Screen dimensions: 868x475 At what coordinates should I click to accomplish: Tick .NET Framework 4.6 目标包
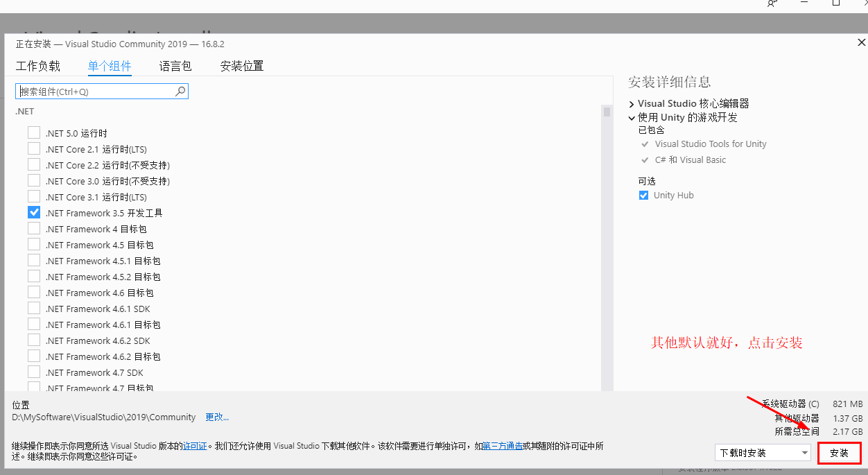pyautogui.click(x=34, y=292)
